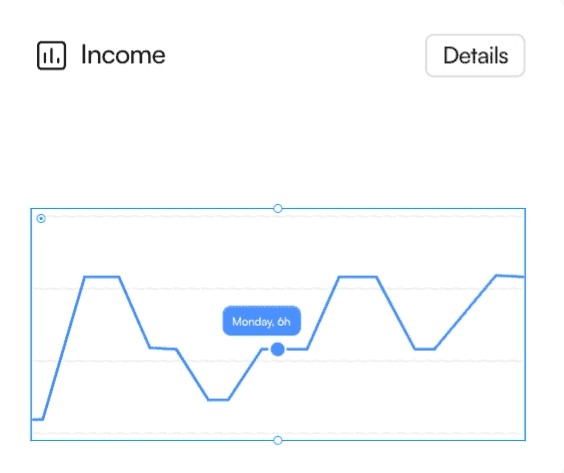Viewport: 564px width, 473px height.
Task: Click the bottom dashed gridline in the chart
Action: coord(278,433)
